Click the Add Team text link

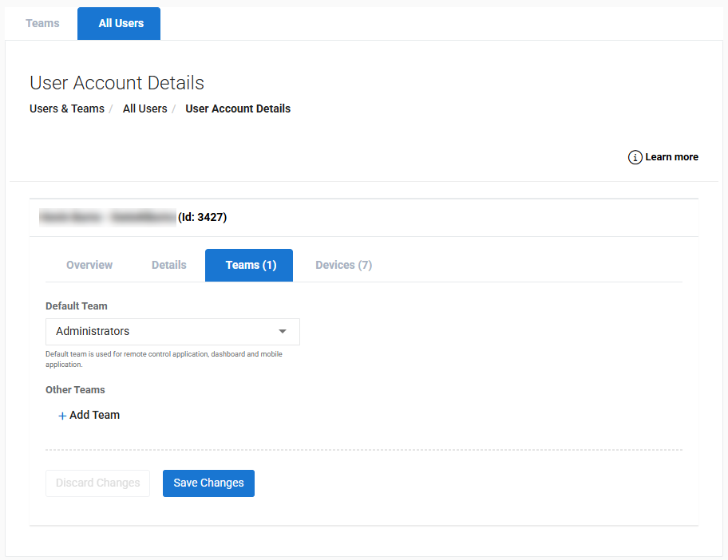click(x=94, y=415)
